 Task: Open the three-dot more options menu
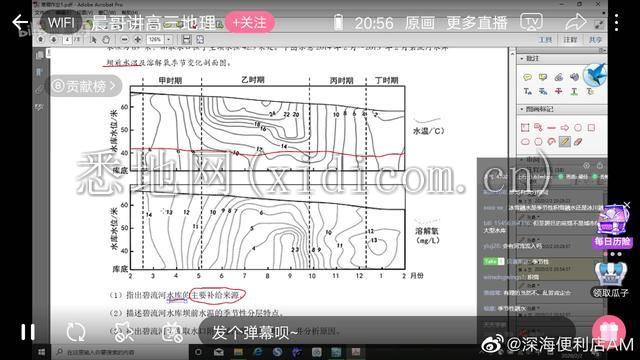pyautogui.click(x=617, y=22)
